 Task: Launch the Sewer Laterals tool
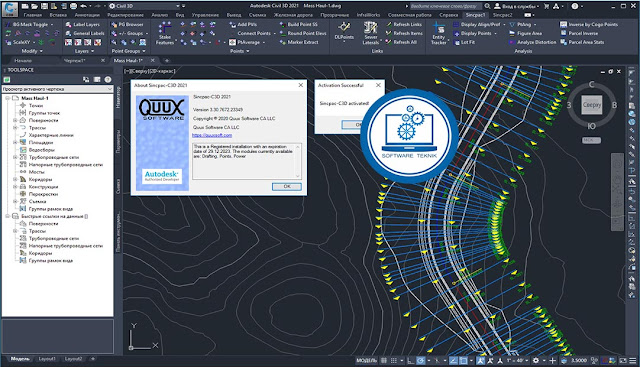coord(371,33)
